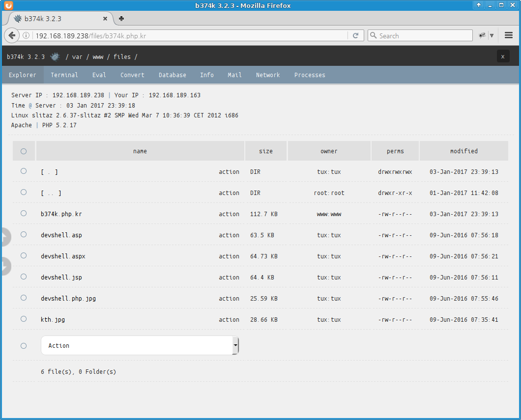Image resolution: width=521 pixels, height=420 pixels.
Task: Toggle the select-all radio in table header
Action: [24, 151]
